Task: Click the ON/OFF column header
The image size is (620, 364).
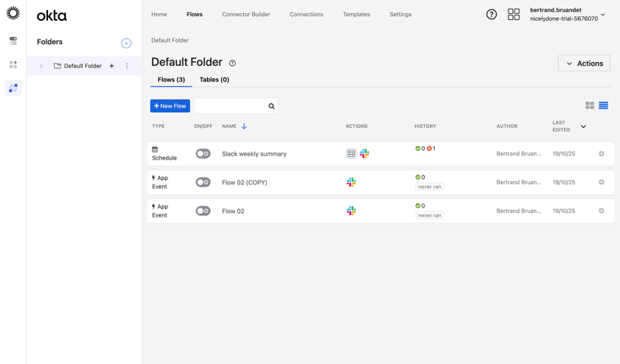Action: pos(203,126)
